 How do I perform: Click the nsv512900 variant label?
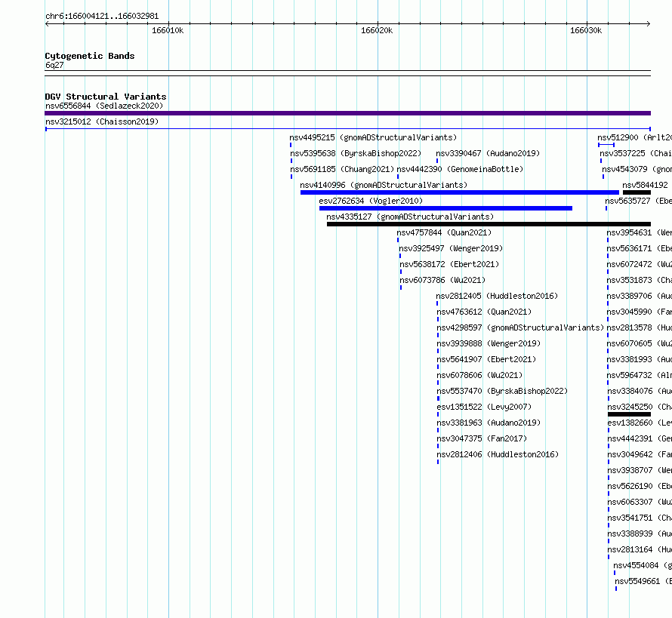click(x=634, y=137)
